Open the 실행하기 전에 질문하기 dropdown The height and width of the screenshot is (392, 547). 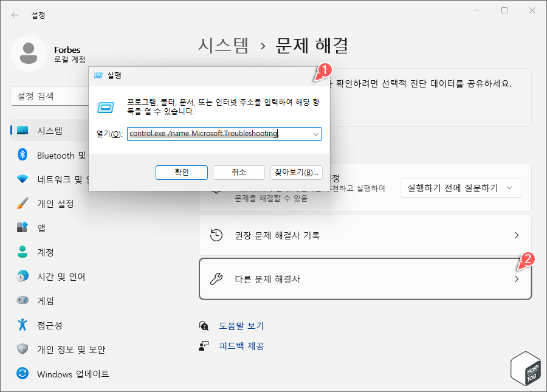(461, 188)
